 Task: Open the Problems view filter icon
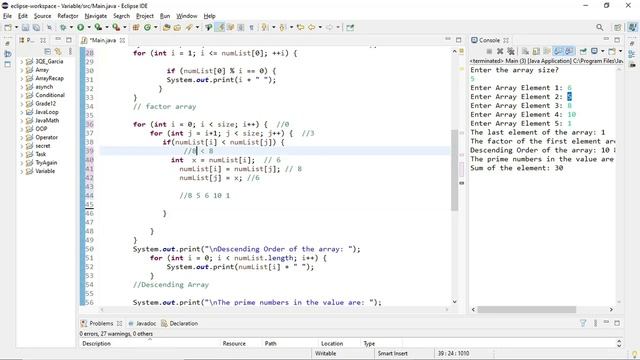point(583,323)
